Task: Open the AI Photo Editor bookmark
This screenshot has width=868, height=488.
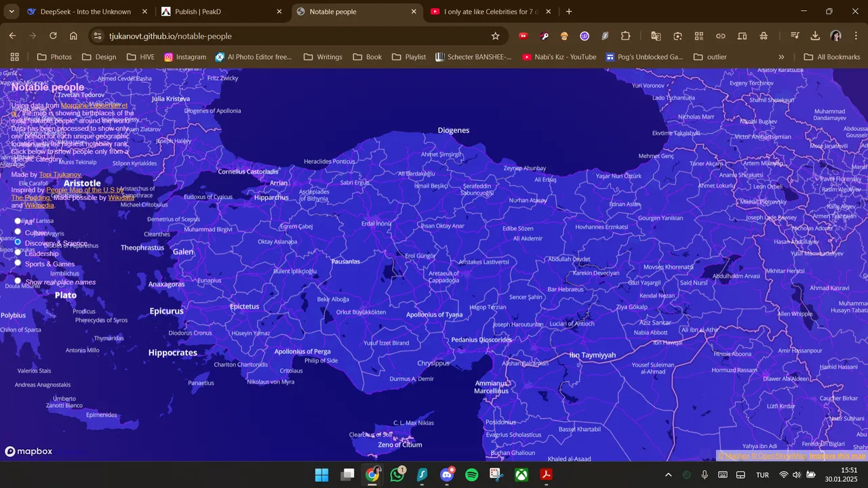Action: coord(254,57)
